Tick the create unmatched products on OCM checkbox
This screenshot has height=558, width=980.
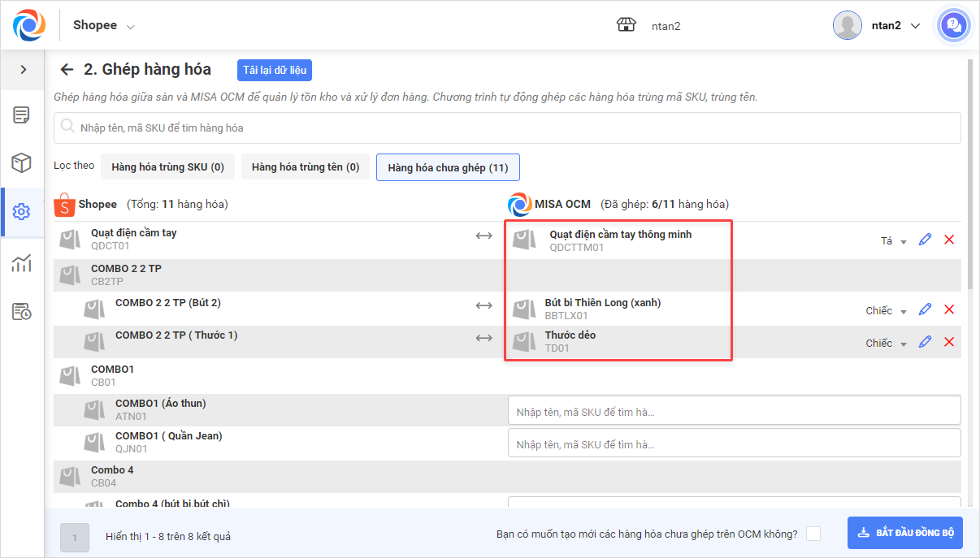[x=813, y=534]
